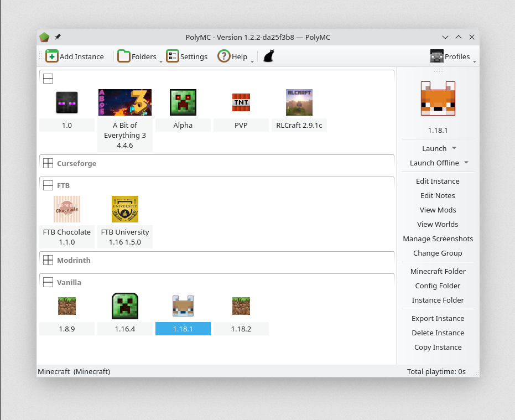Collapse the FTB group

(48, 185)
